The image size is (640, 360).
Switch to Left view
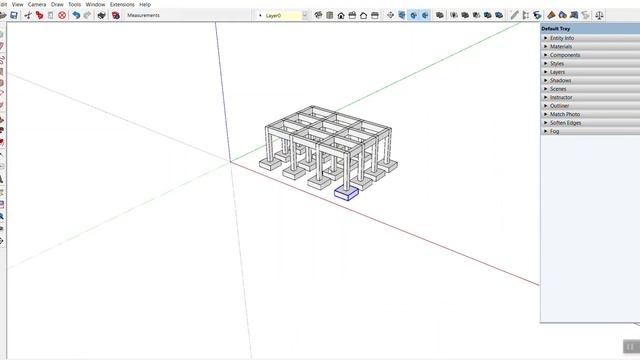click(375, 16)
